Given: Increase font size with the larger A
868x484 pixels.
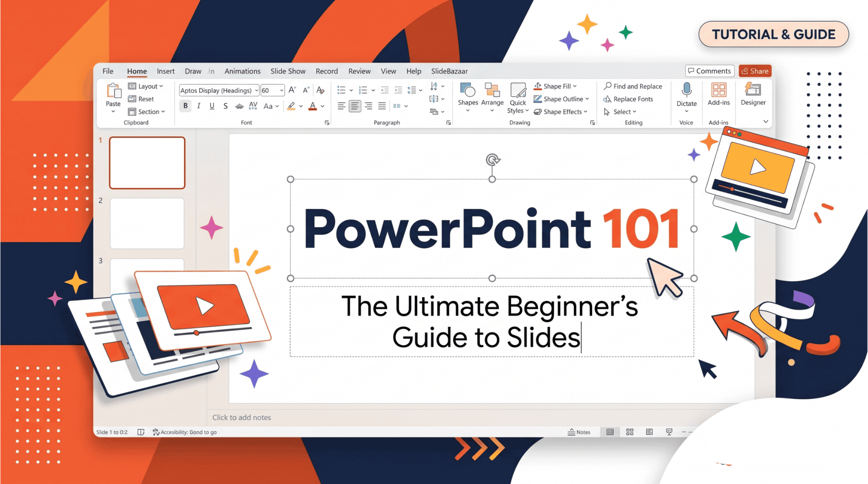Looking at the screenshot, I should [x=292, y=90].
